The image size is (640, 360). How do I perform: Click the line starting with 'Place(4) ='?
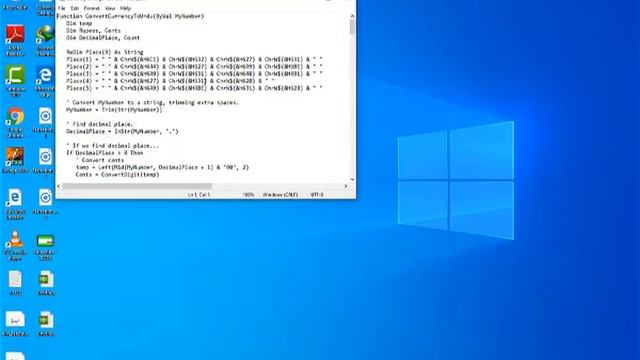pos(170,81)
